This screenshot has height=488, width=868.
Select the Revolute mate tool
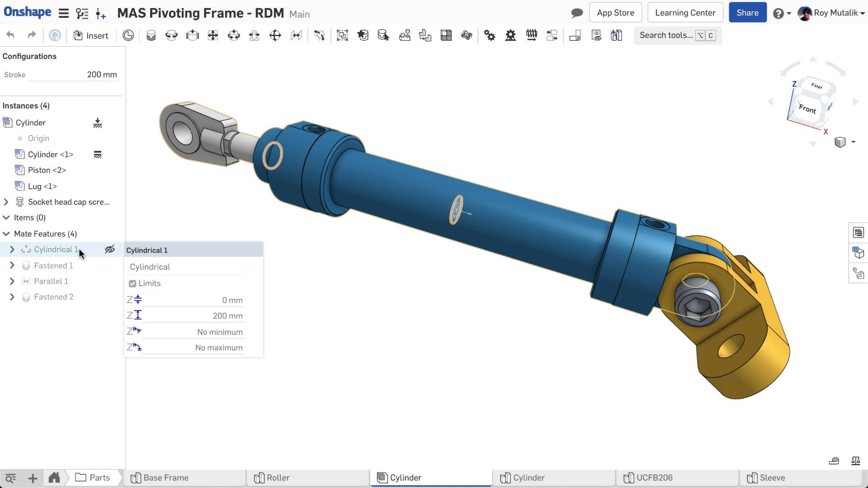(x=171, y=35)
